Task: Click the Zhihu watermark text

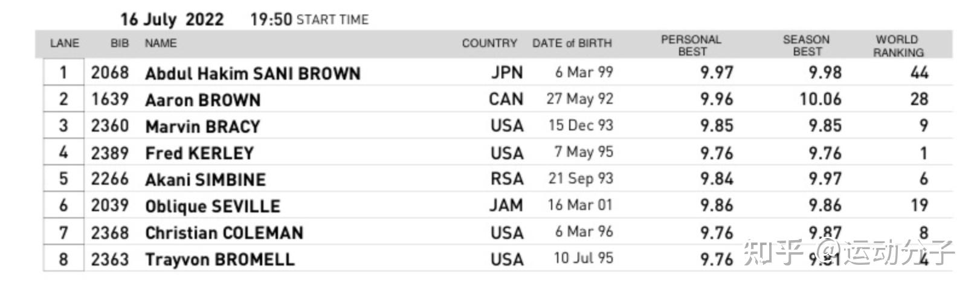Action: click(x=848, y=252)
